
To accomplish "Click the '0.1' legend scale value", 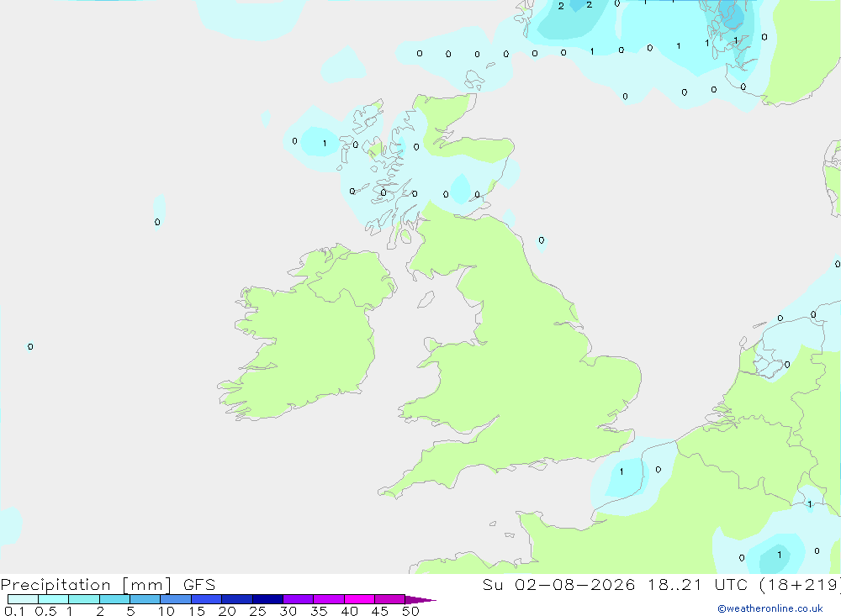I will tap(14, 611).
